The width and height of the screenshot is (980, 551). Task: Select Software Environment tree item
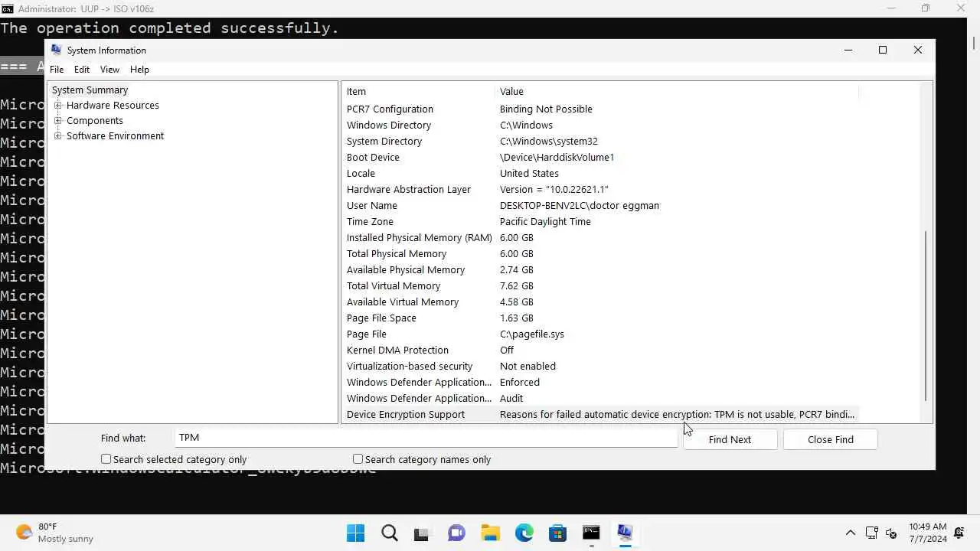coord(115,136)
